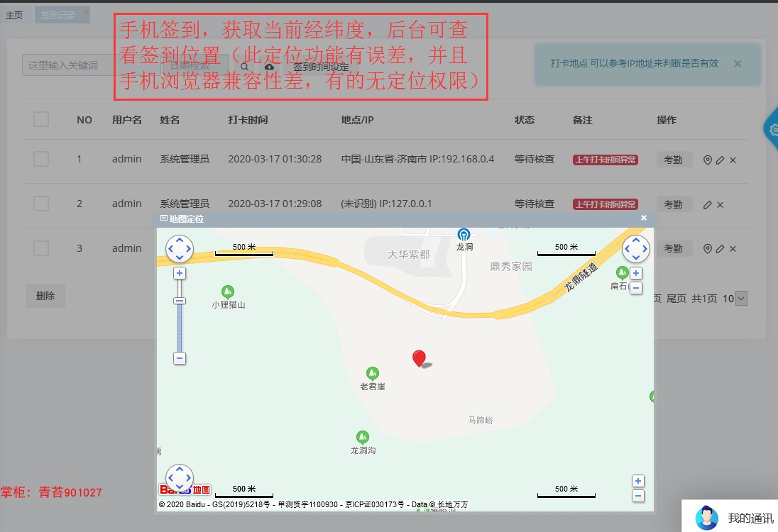Pan map right with top-left compass arrow

coord(189,249)
